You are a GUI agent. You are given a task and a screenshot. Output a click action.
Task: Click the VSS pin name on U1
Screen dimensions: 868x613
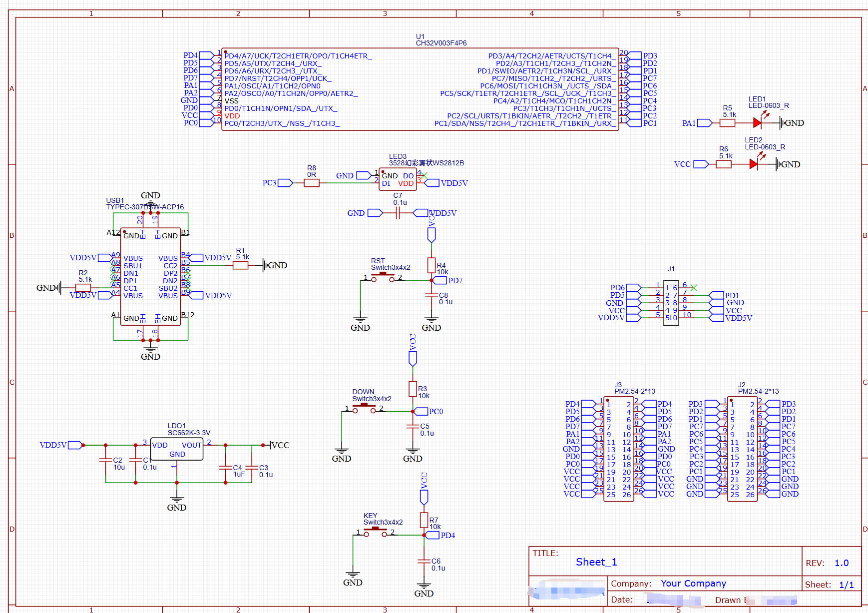tap(232, 101)
